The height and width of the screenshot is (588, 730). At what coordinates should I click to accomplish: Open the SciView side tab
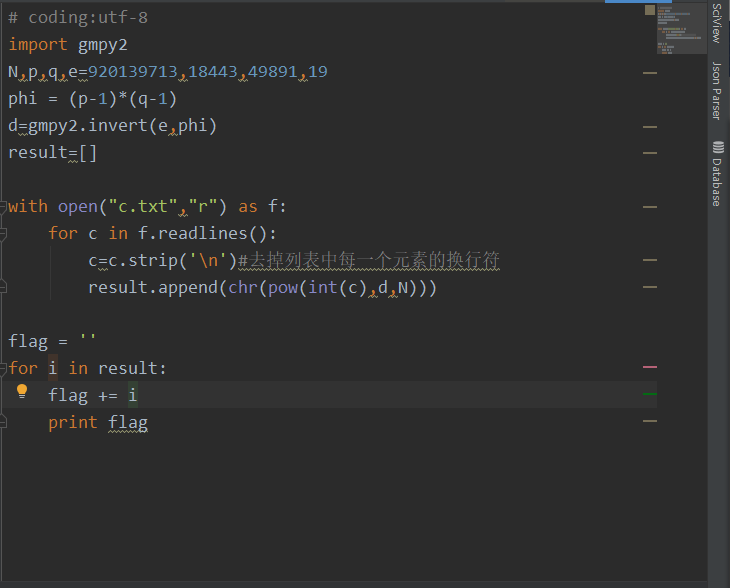point(717,22)
